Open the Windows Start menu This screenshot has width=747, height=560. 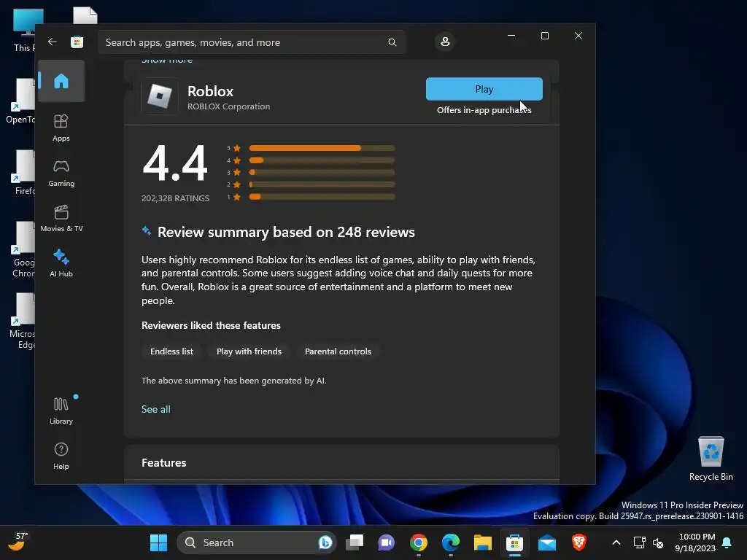pyautogui.click(x=158, y=542)
